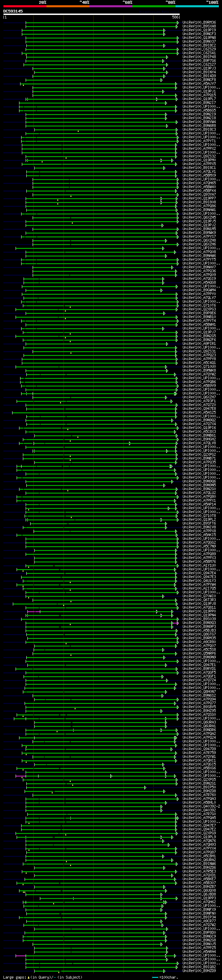Image resolution: width=222 pixels, height=980 pixels.
Task: Select the UniRef100_A5B6G5 label
Action: (x=199, y=110)
